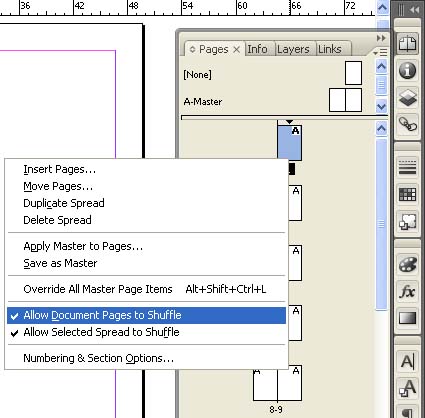Viewport: 425px width, 418px height.
Task: Open the Color palette dock icon
Action: point(408,264)
